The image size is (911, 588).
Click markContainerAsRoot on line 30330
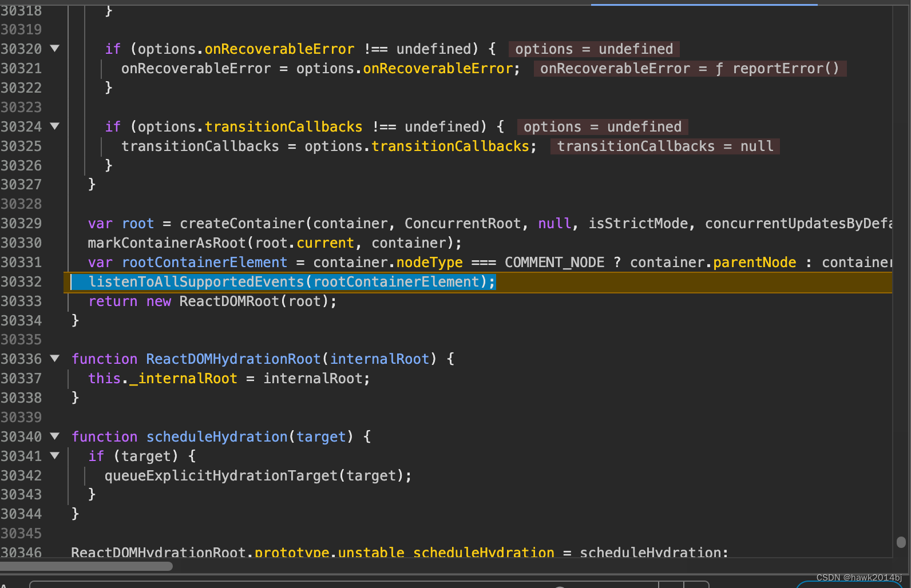(x=167, y=243)
